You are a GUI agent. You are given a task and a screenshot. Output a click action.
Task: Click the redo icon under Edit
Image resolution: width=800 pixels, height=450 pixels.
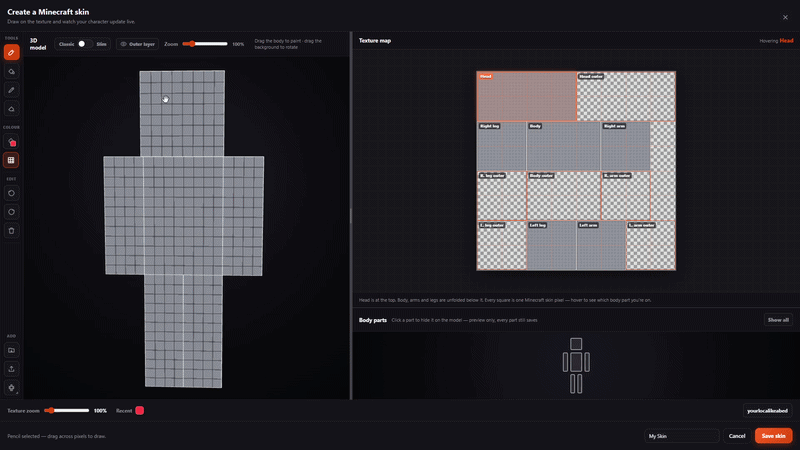click(11, 212)
